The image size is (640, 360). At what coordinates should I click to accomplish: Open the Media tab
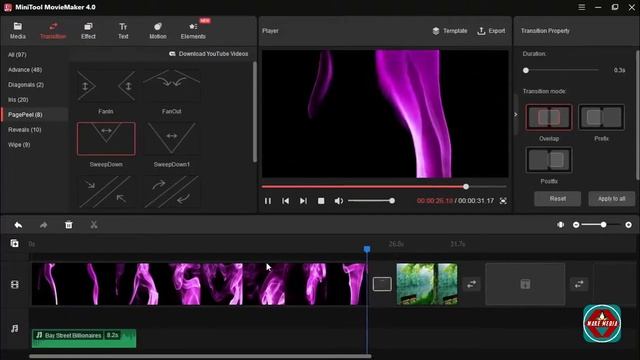[x=18, y=31]
